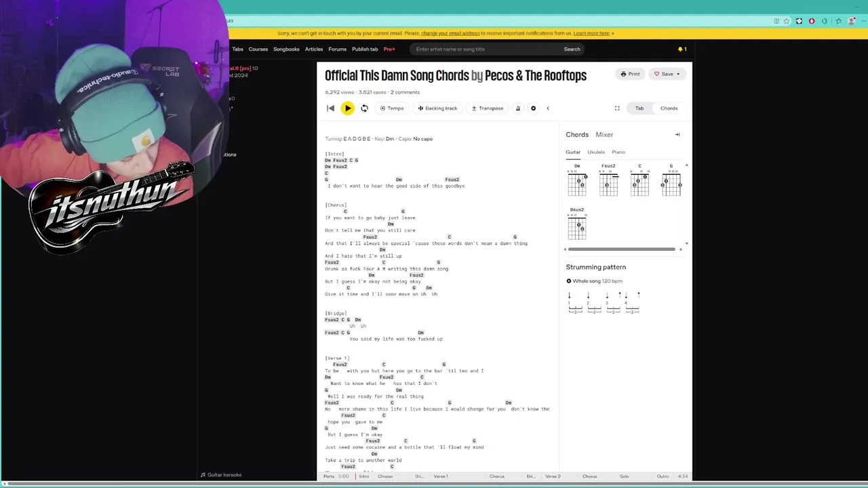Click the chord diagrams horizontal scrollbar
This screenshot has width=868, height=488.
(620, 249)
